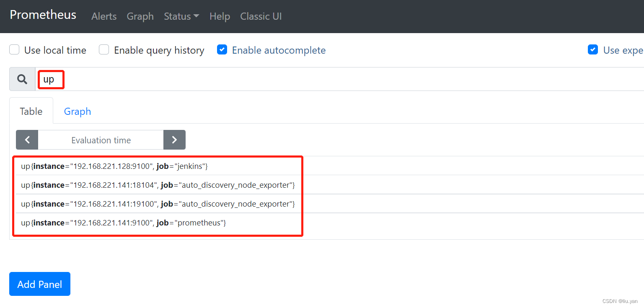Screen dimensions: 644x308
Task: Select the 192.168.221.141:18104 result row
Action: pyautogui.click(x=330, y=185)
